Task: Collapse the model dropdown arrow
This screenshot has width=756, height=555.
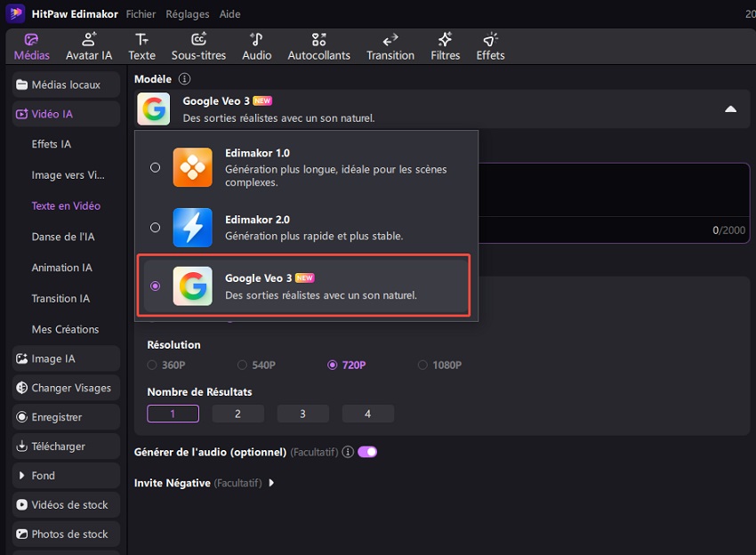Action: click(730, 109)
